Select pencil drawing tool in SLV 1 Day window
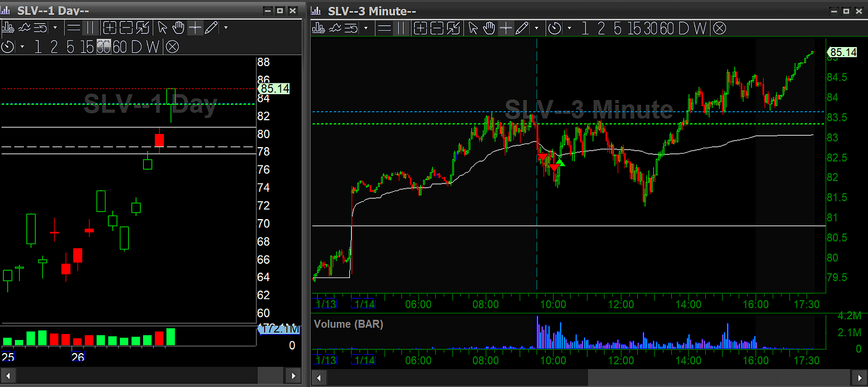This screenshot has height=387, width=868. pyautogui.click(x=210, y=27)
